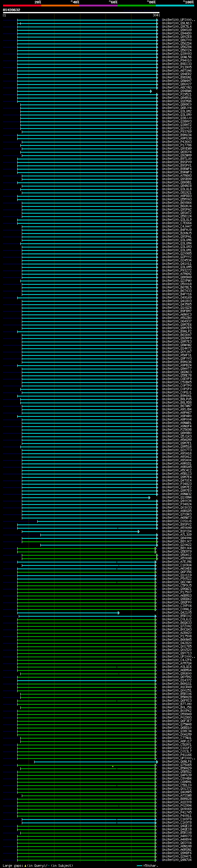Open hit UniRef100_Q9C5L4
197x868 pixels.
(177, 27)
